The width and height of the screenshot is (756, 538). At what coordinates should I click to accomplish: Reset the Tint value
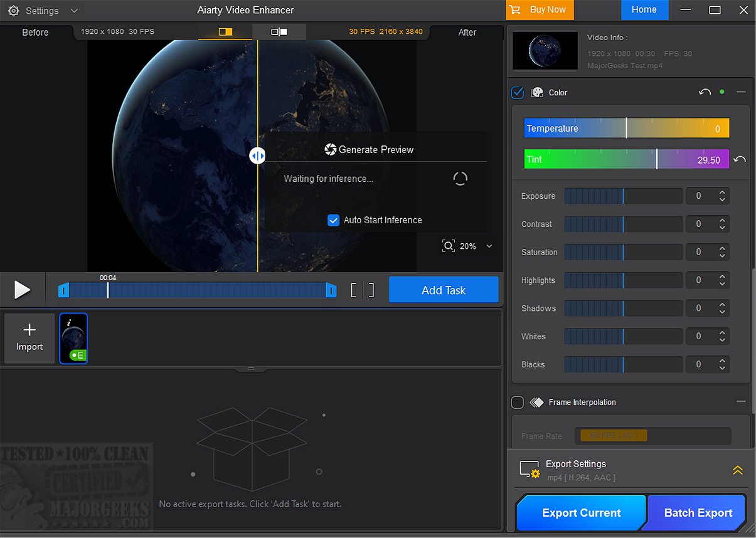pyautogui.click(x=740, y=159)
